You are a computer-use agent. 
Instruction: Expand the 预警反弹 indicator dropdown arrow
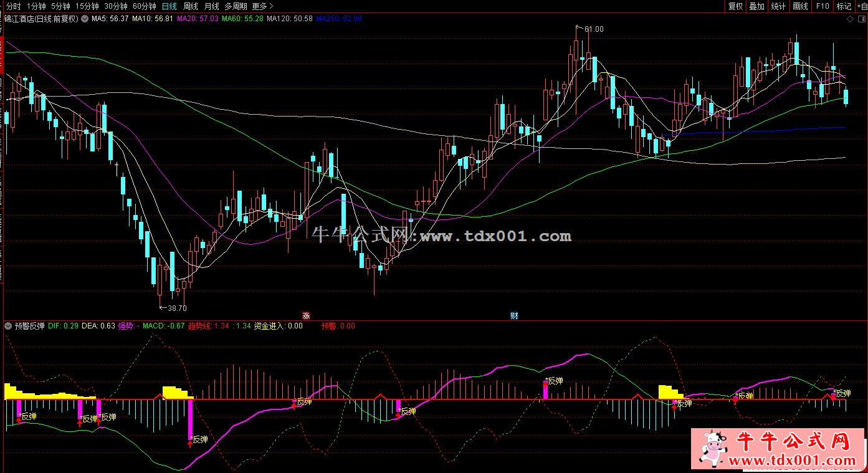click(x=7, y=325)
